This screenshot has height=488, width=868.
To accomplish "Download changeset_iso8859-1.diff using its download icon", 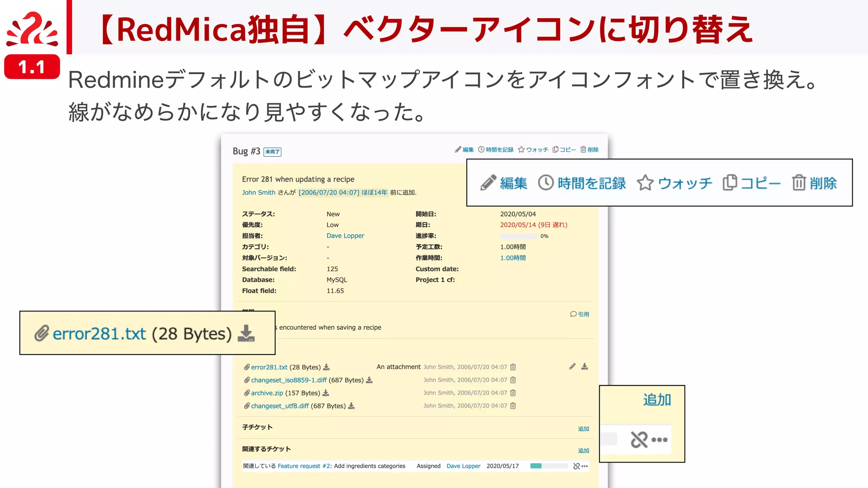I will (x=369, y=380).
